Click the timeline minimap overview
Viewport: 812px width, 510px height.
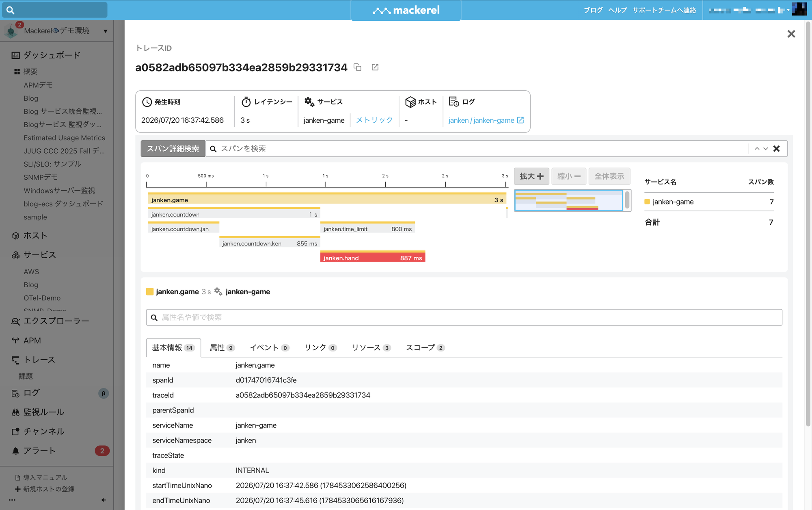click(x=568, y=200)
